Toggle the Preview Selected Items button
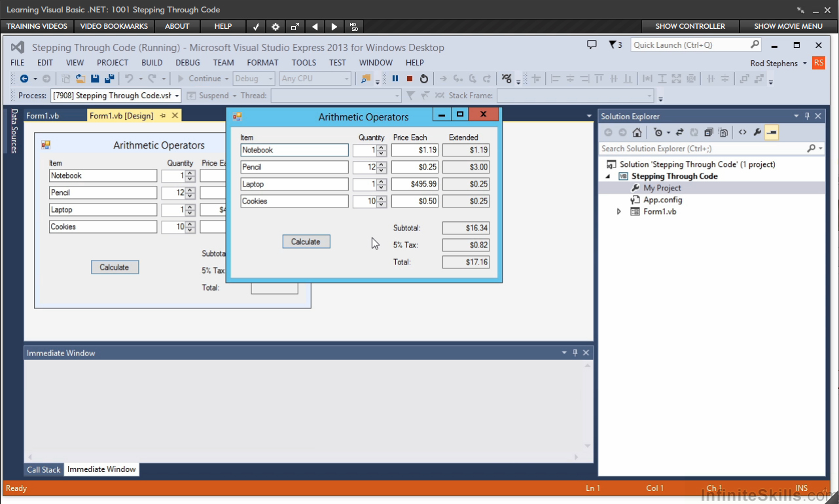The width and height of the screenshot is (839, 504). point(772,132)
